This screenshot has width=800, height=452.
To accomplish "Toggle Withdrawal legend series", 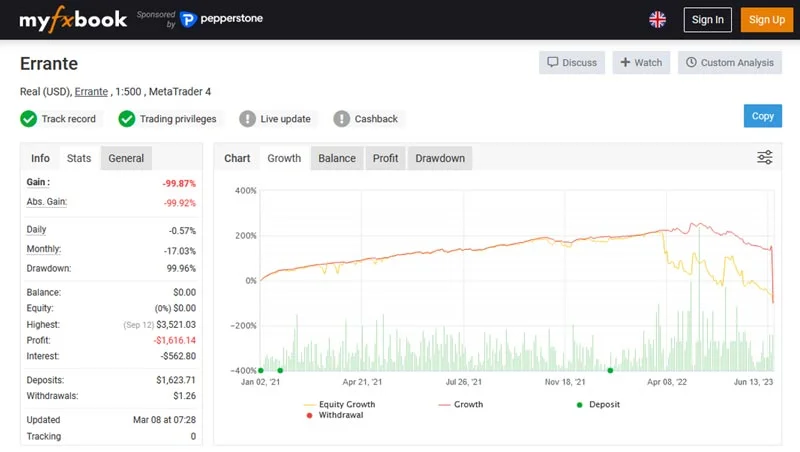I will click(335, 415).
